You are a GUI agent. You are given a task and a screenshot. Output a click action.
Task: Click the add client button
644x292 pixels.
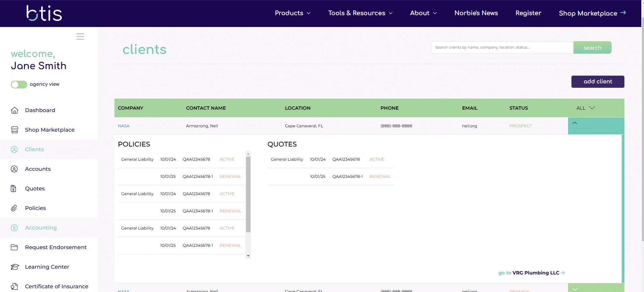[597, 82]
